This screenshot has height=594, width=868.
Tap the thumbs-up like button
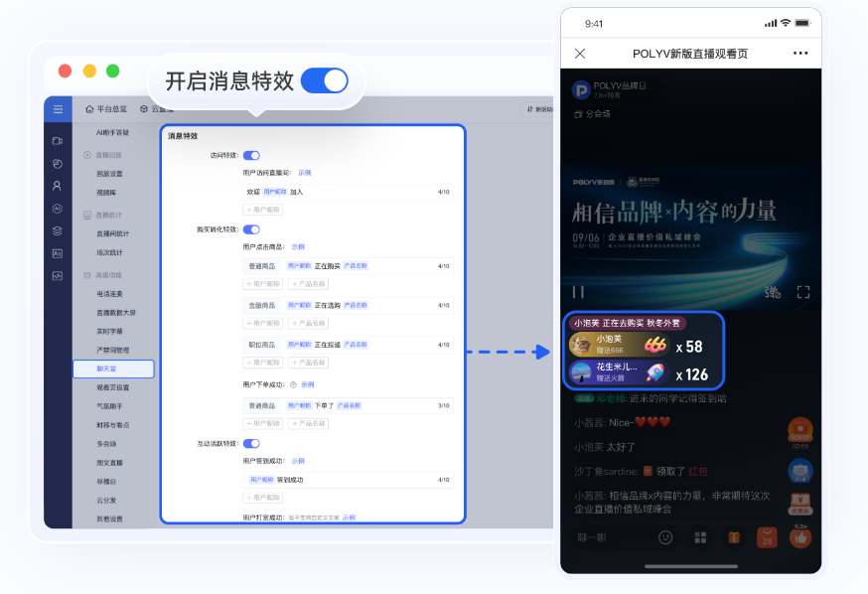point(799,537)
